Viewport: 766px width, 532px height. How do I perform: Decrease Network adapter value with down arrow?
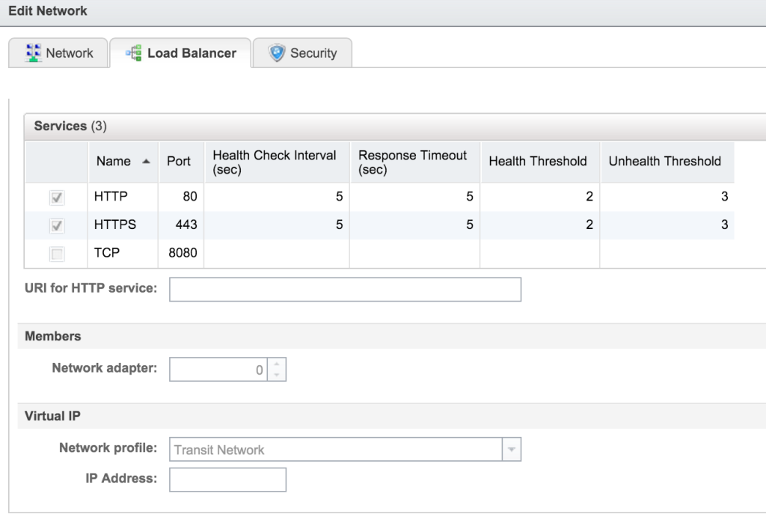(277, 374)
